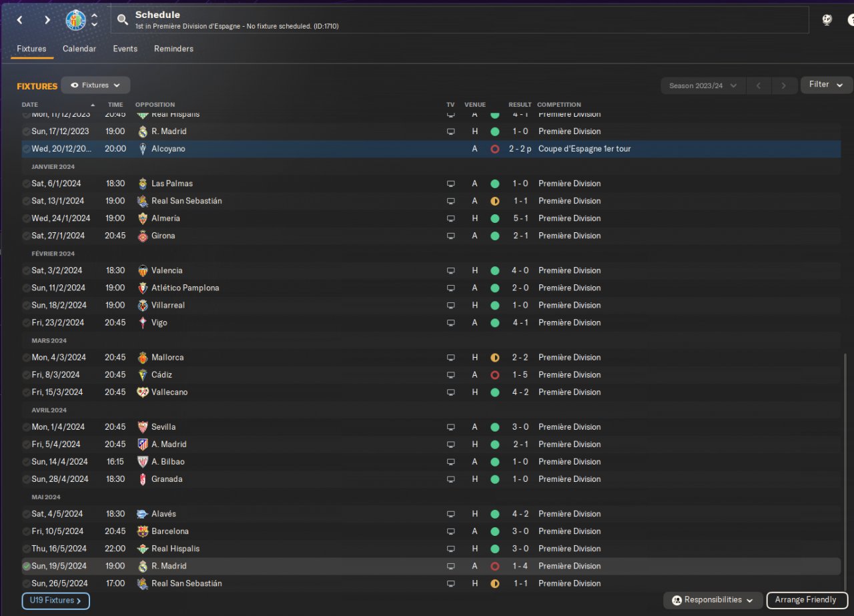The width and height of the screenshot is (854, 616).
Task: Click the Barcelona club crest
Action: [x=142, y=531]
